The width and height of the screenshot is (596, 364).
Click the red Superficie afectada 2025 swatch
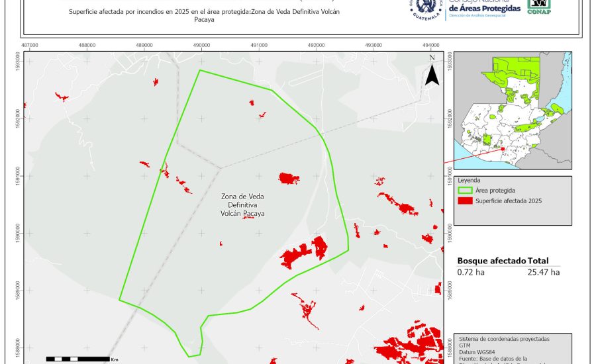464,201
